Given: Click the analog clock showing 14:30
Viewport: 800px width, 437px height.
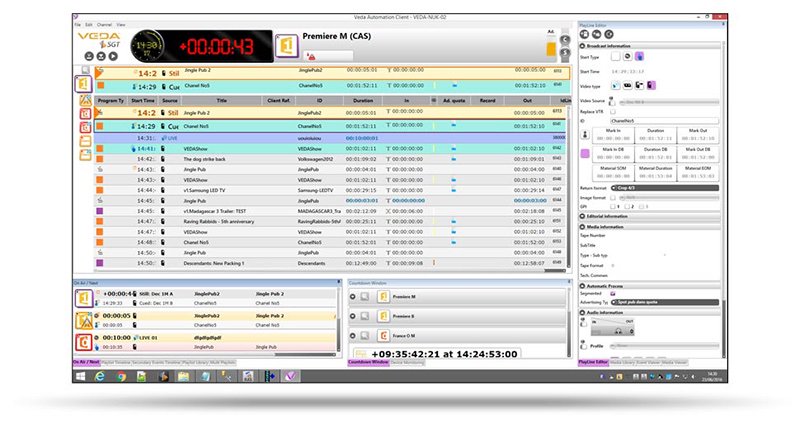Looking at the screenshot, I should click(147, 46).
